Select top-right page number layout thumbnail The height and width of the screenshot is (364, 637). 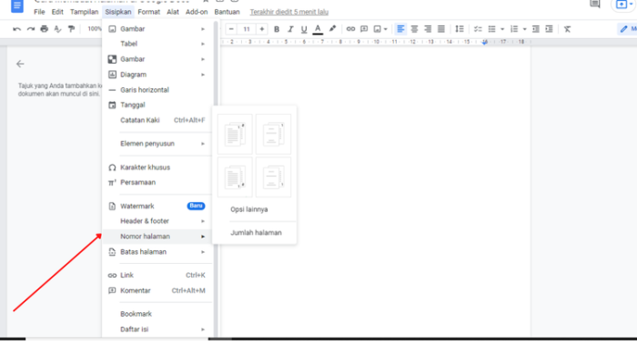click(x=235, y=133)
